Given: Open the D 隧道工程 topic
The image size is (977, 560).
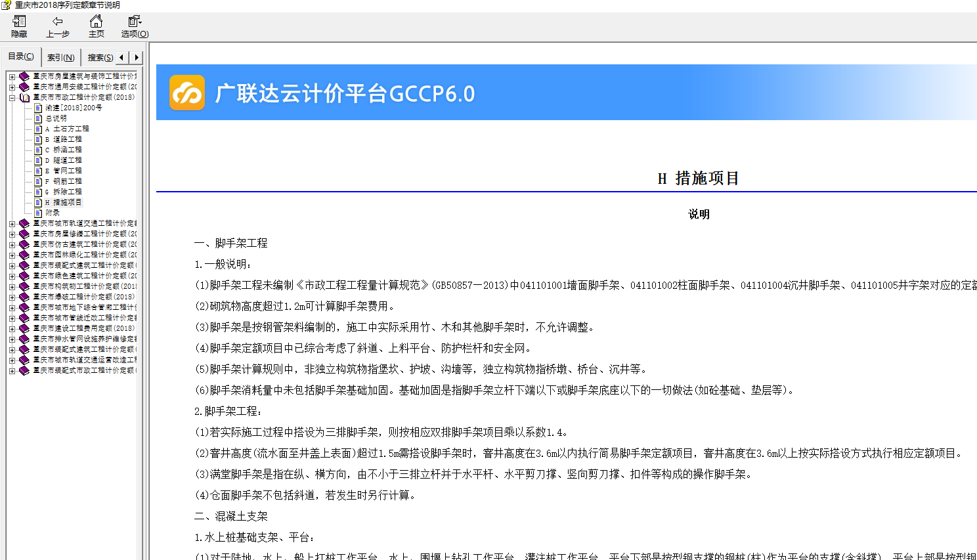Looking at the screenshot, I should coord(64,160).
